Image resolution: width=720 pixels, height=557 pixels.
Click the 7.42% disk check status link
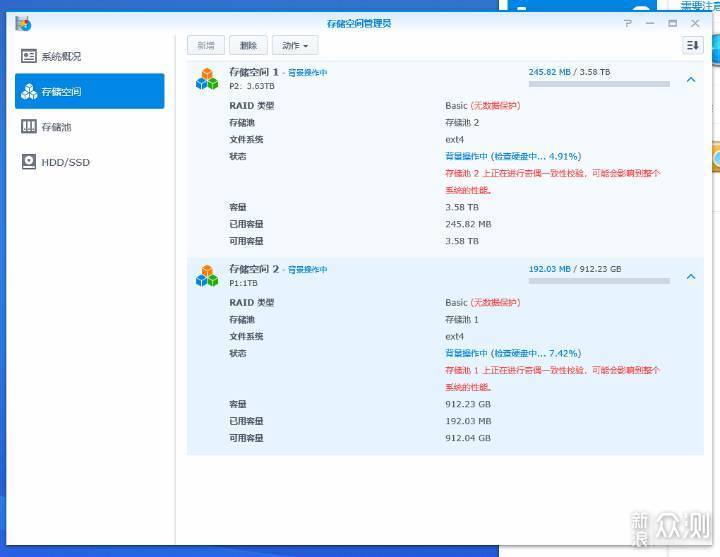(512, 353)
